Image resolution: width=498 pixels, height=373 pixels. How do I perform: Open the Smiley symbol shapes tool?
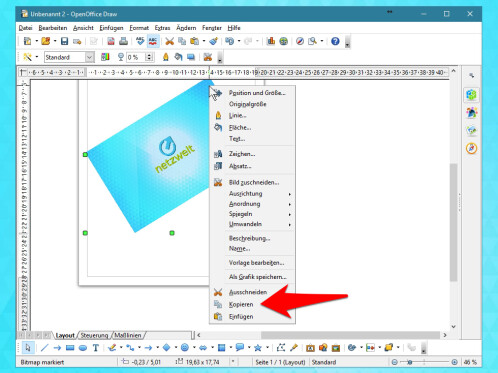pyautogui.click(x=185, y=348)
